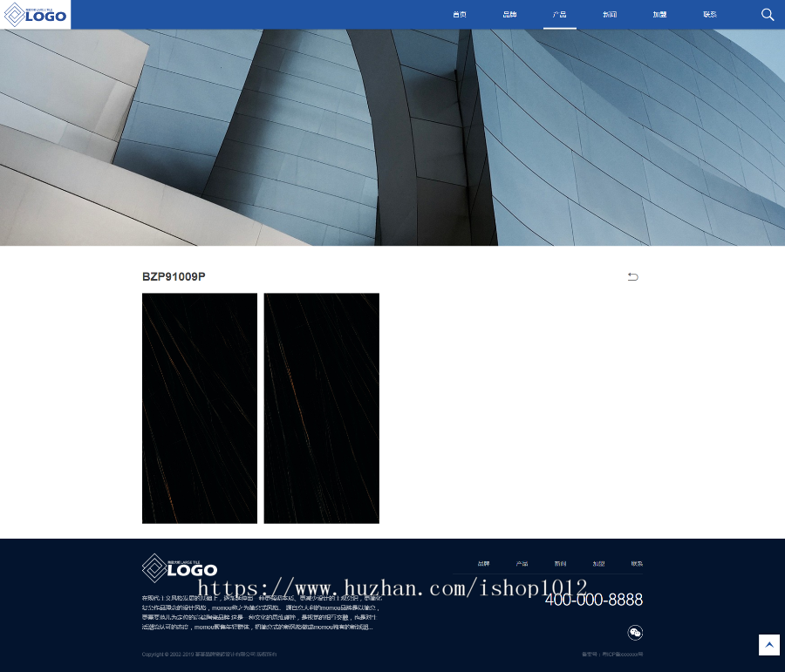Click footer 联系 link

(637, 563)
